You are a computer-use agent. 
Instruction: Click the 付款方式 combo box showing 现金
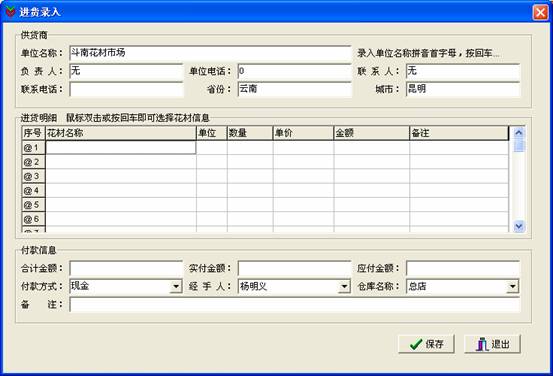pos(126,286)
